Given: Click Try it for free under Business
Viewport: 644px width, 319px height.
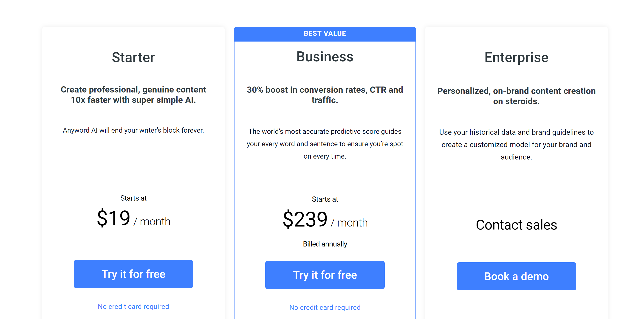Looking at the screenshot, I should click(325, 275).
